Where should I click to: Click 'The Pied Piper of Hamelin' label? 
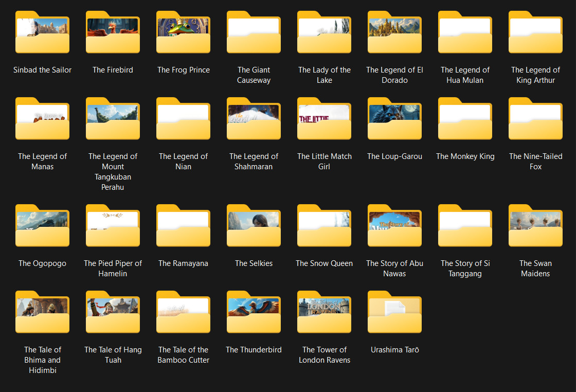click(x=113, y=268)
